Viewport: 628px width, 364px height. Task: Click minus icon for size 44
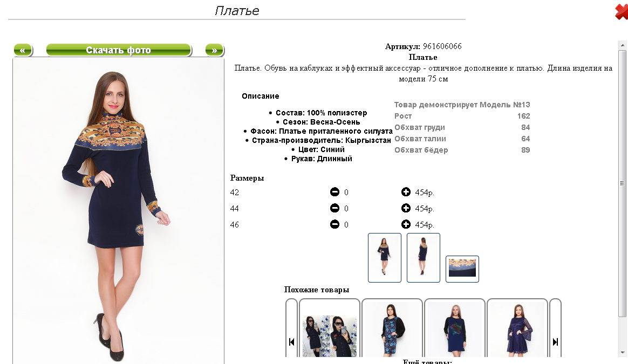click(x=335, y=208)
